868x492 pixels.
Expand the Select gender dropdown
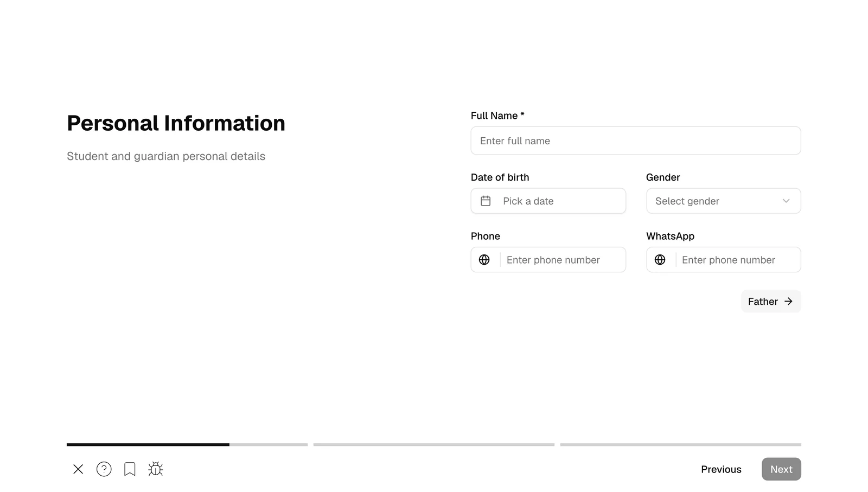tap(723, 201)
